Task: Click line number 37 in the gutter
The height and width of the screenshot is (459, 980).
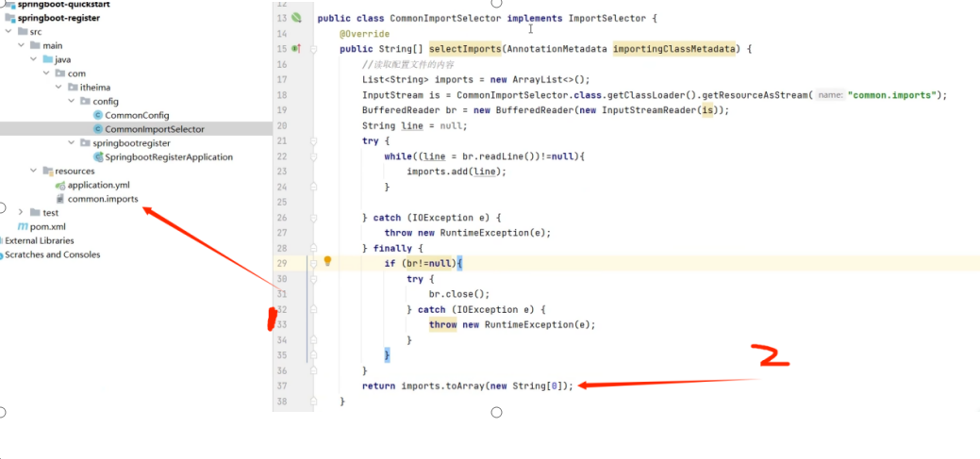Action: [281, 385]
